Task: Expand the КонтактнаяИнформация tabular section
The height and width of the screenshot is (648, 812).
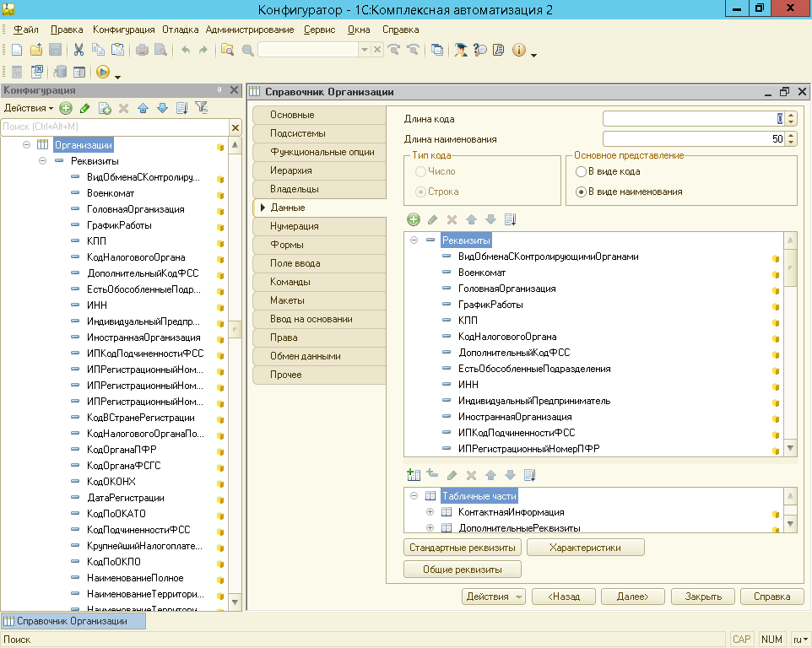Action: point(430,512)
